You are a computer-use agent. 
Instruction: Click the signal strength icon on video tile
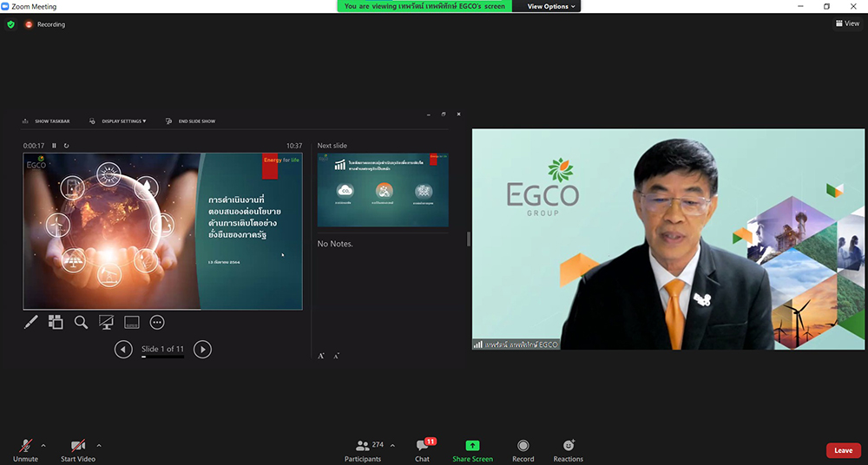click(477, 344)
